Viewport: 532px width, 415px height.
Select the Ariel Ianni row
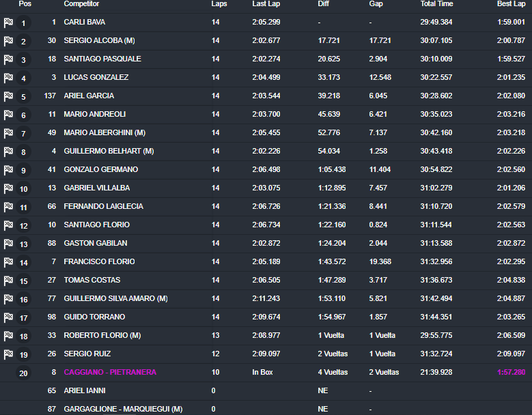85,391
